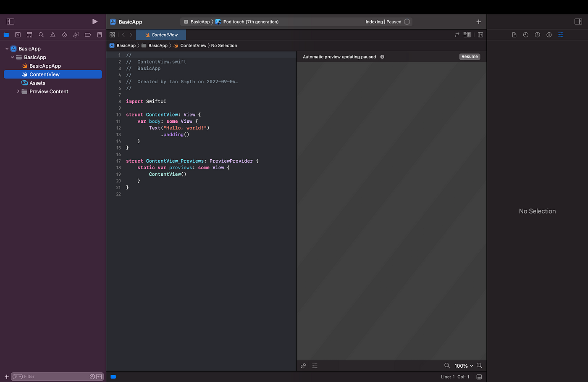Open the Debug navigator
The image size is (588, 382).
tap(76, 35)
